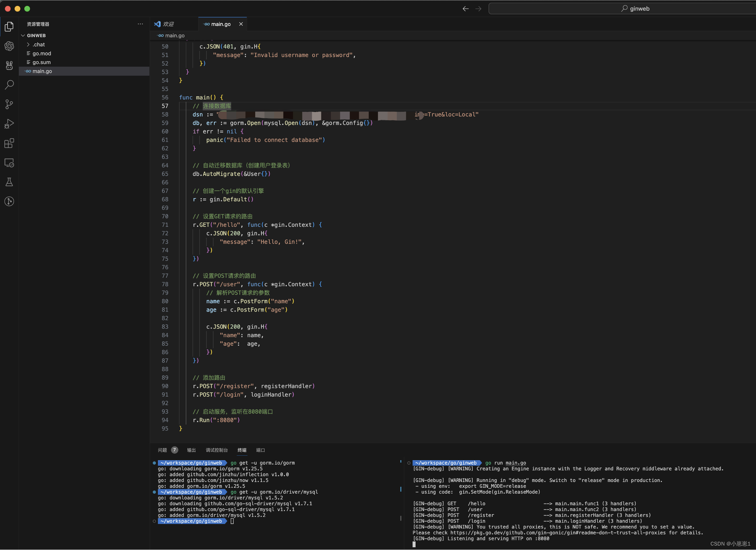756x550 pixels.
Task: Open the 调试控制台 debug console tab
Action: click(217, 450)
